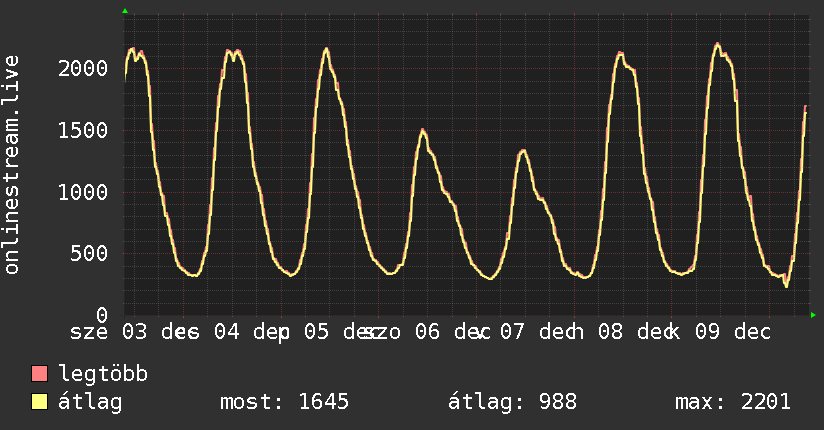Click the átlag: 988 statistic
Viewport: 824px width, 430px height.
coord(512,402)
